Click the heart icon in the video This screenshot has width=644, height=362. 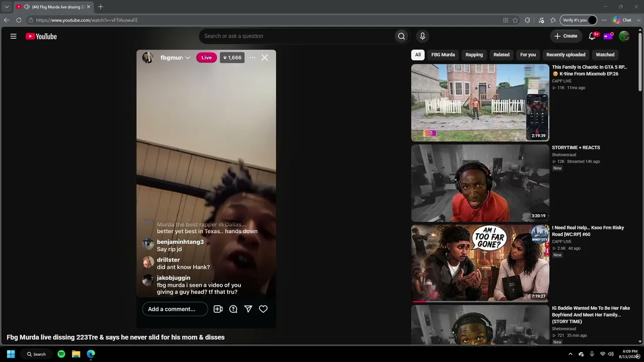263,309
